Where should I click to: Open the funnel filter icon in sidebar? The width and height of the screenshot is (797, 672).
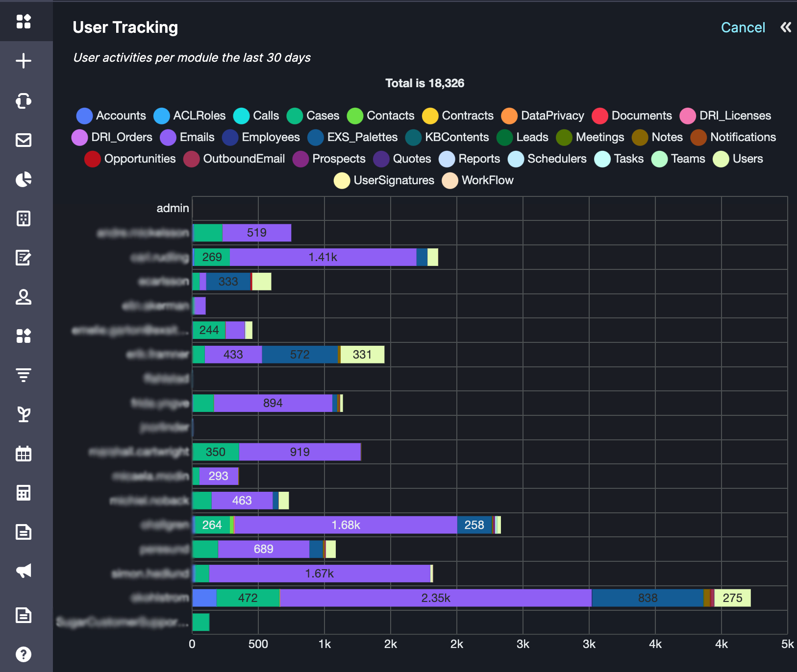(24, 375)
